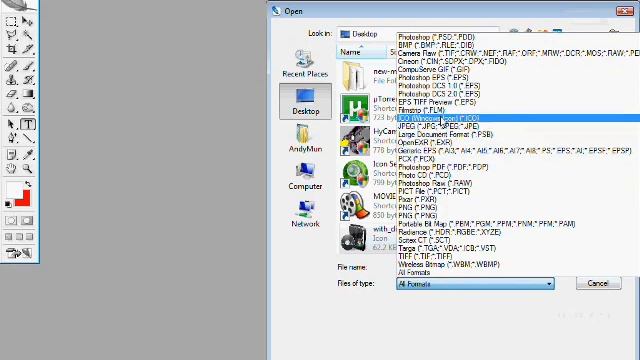This screenshot has width=640, height=360.
Task: Select the Eraser tool
Action: coord(11,94)
